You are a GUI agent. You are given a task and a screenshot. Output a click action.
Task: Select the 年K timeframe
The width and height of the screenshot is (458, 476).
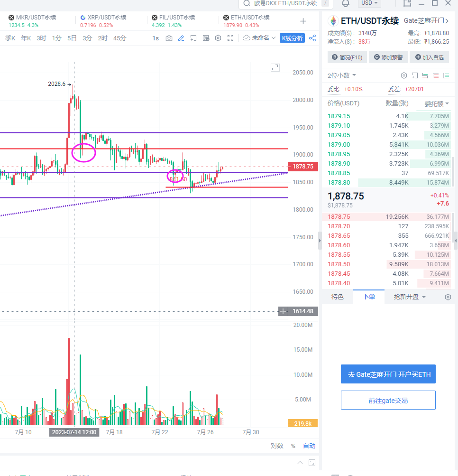pyautogui.click(x=26, y=38)
